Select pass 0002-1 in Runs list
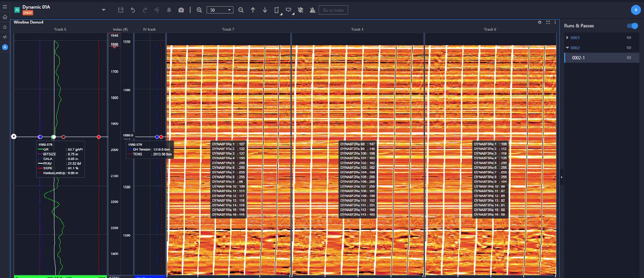Image resolution: width=644 pixels, height=278 pixels. coord(579,58)
